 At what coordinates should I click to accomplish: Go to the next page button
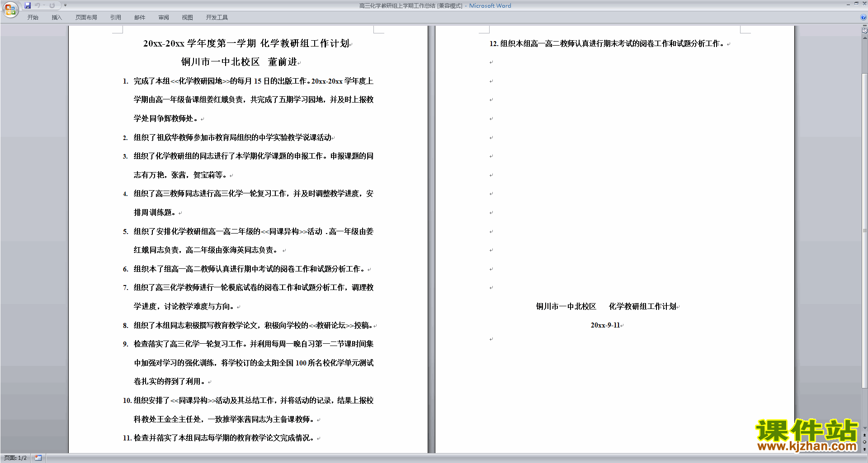(x=864, y=449)
